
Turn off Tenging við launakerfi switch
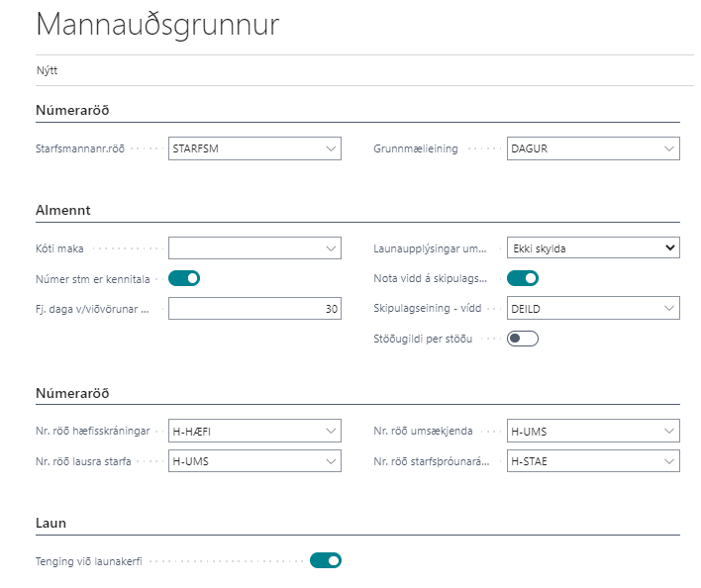tap(325, 561)
